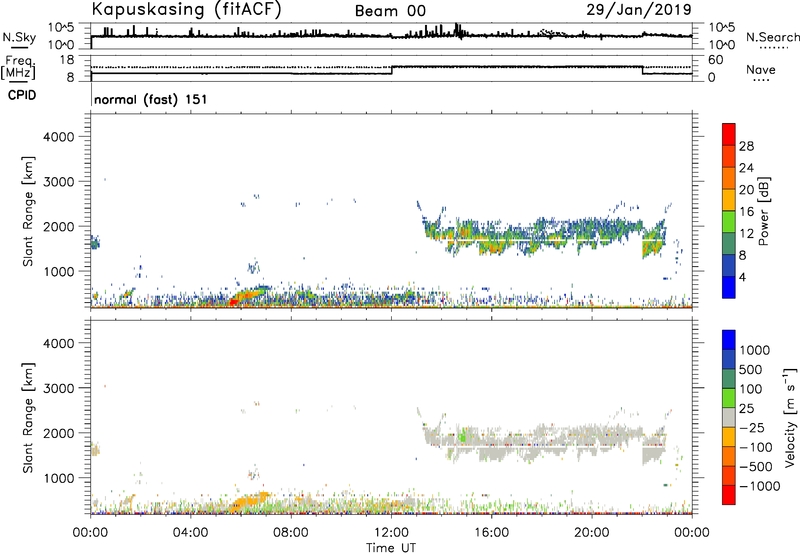Click the 'normal (fast) 151' text
The height and width of the screenshot is (554, 800).
click(151, 99)
